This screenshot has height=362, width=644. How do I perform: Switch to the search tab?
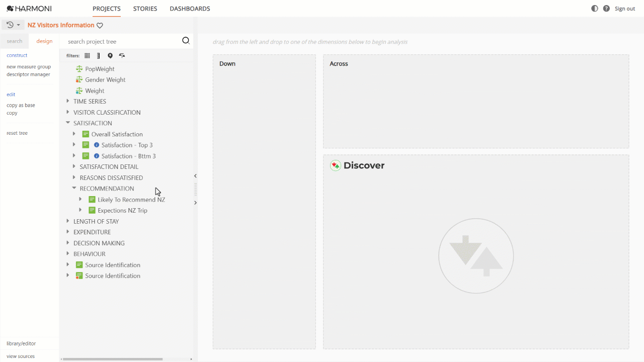click(x=15, y=41)
